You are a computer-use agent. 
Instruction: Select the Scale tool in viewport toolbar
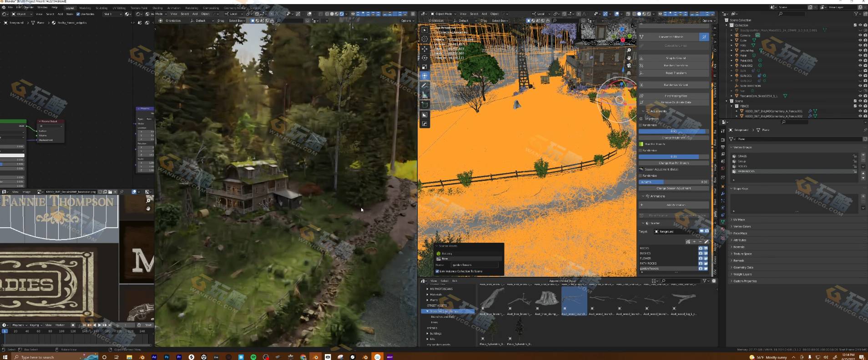(424, 67)
